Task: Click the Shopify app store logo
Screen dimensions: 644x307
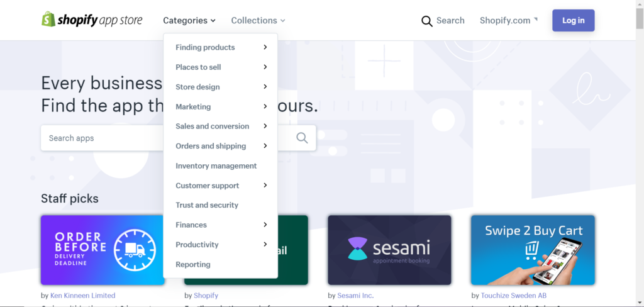Action: (x=92, y=20)
